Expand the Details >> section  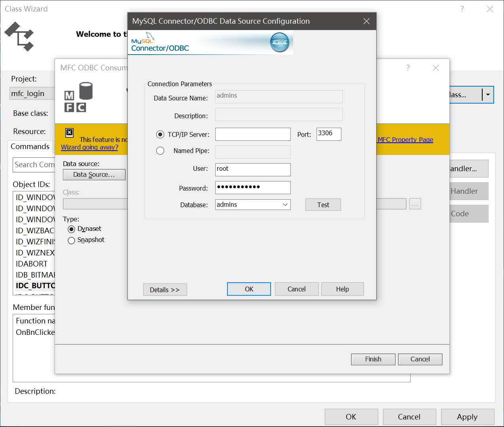click(165, 289)
